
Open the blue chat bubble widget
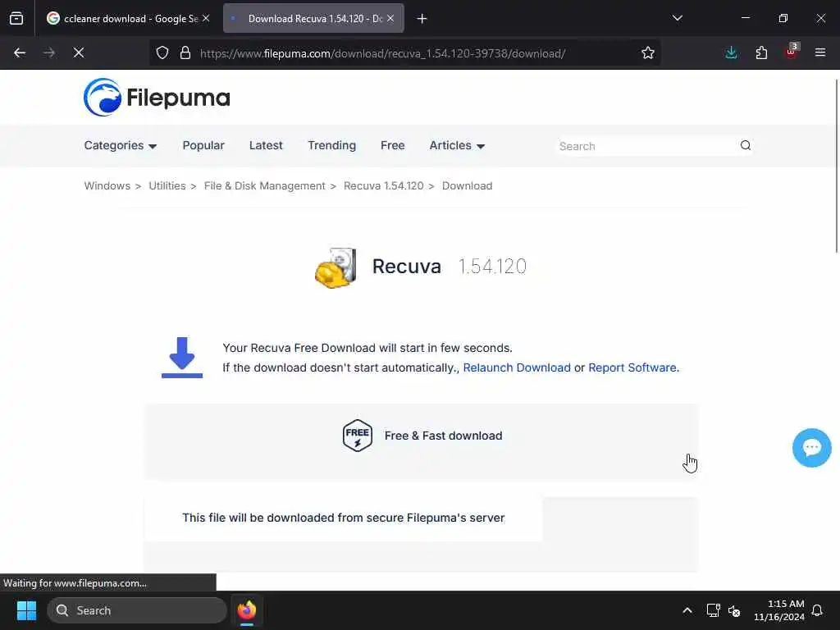811,448
